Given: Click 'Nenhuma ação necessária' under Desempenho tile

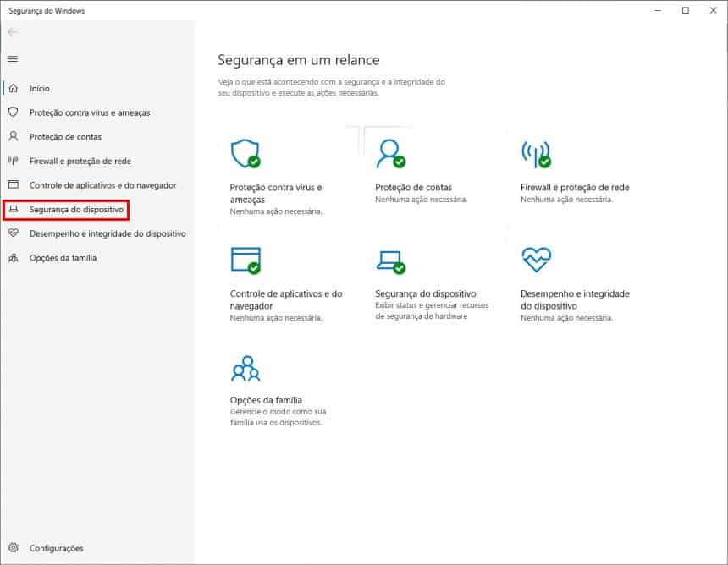Looking at the screenshot, I should (566, 318).
